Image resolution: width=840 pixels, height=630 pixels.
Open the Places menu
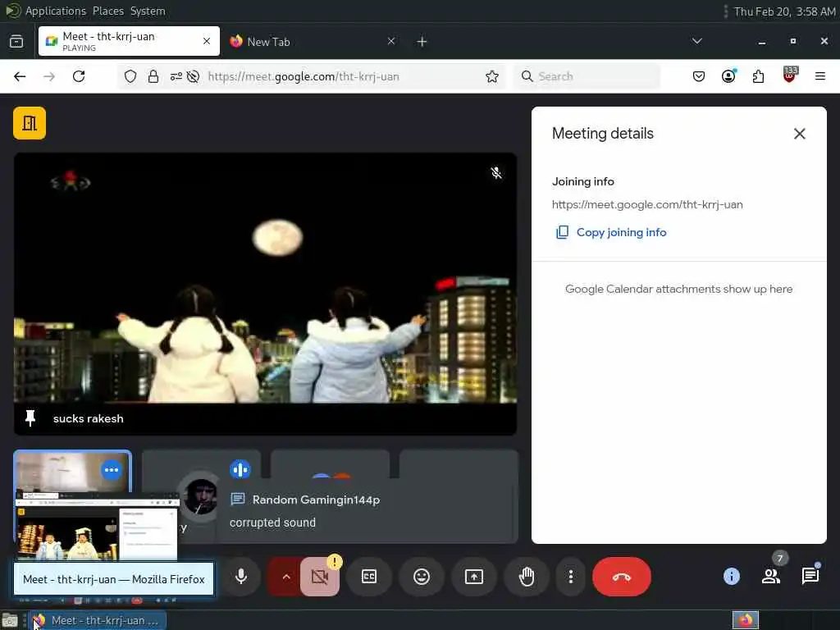click(x=107, y=11)
